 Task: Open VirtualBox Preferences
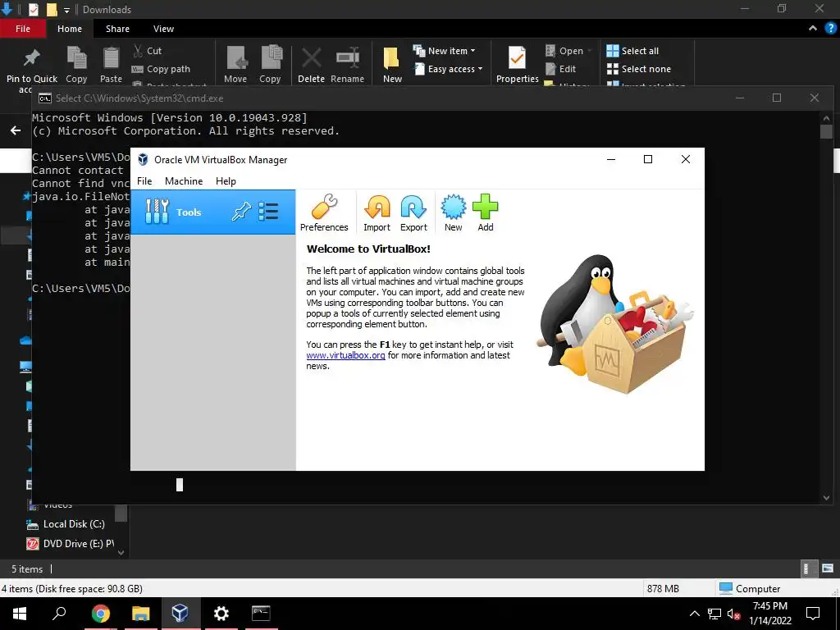324,212
